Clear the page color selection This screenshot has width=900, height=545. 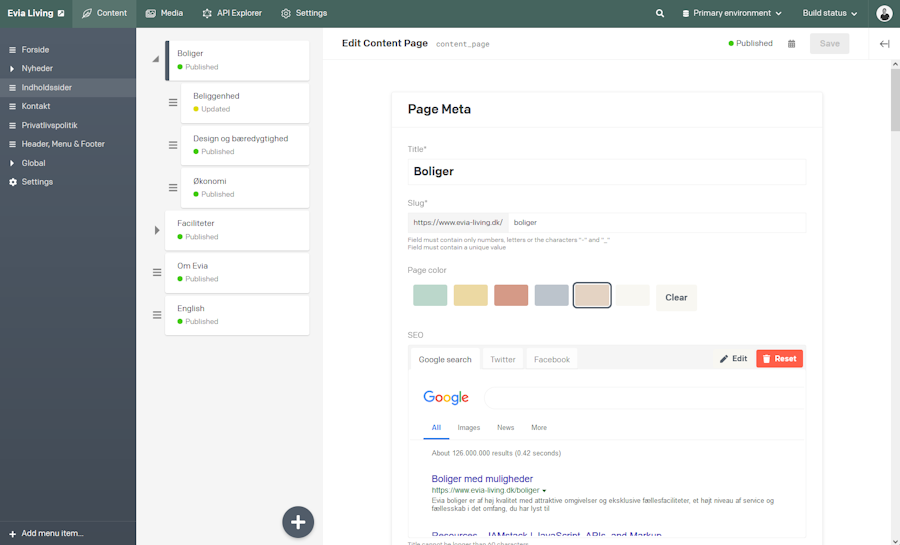[x=676, y=297]
